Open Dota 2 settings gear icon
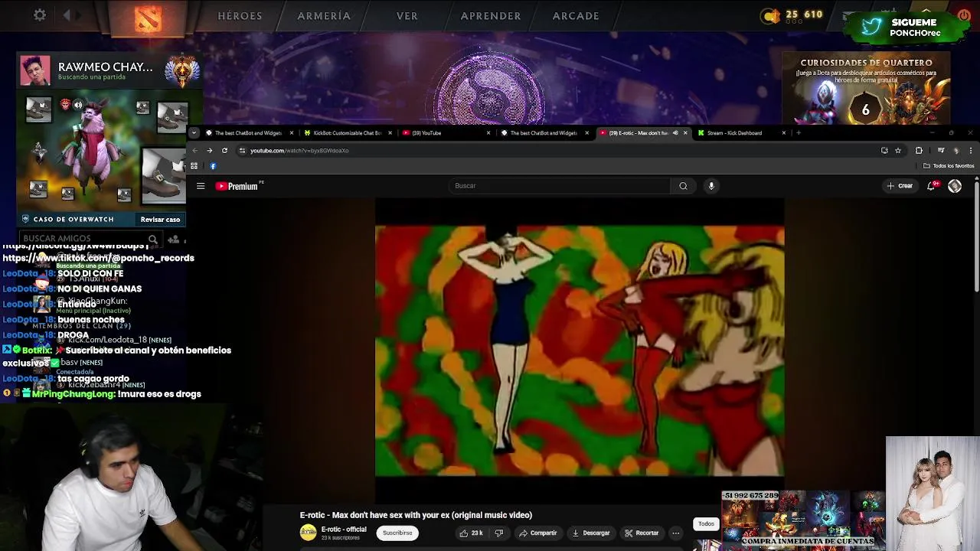The height and width of the screenshot is (551, 980). (x=40, y=15)
